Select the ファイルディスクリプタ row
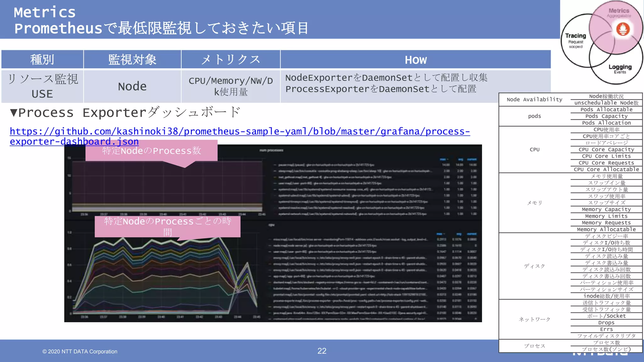This screenshot has width=644, height=362. tap(606, 336)
